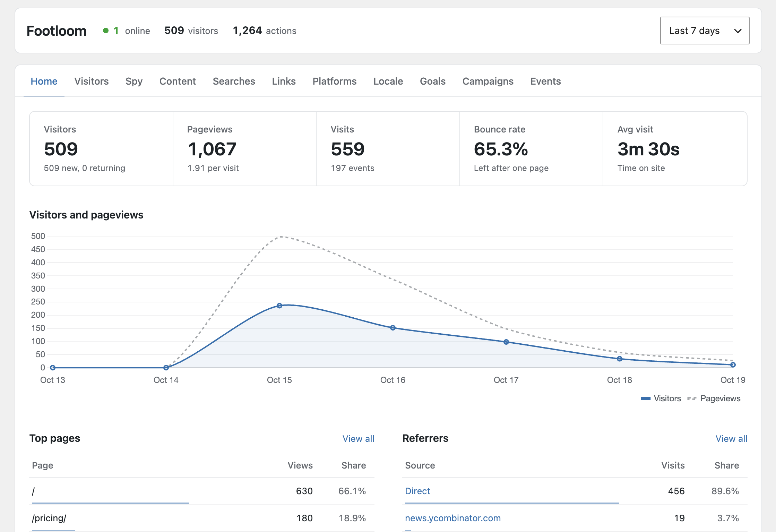Screen dimensions: 776x532
Task: Open the news.ycombinator.com referrer link
Action: click(x=453, y=518)
